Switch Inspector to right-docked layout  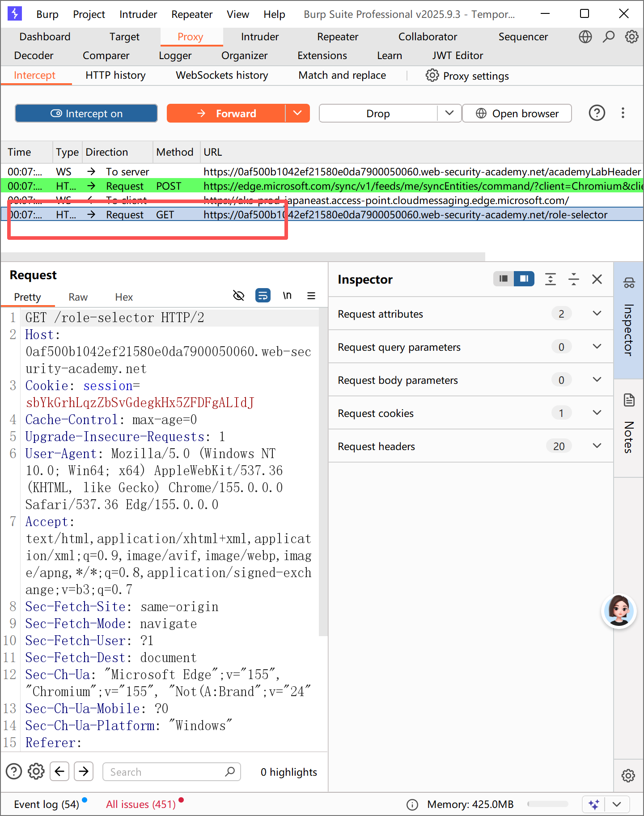pos(524,279)
